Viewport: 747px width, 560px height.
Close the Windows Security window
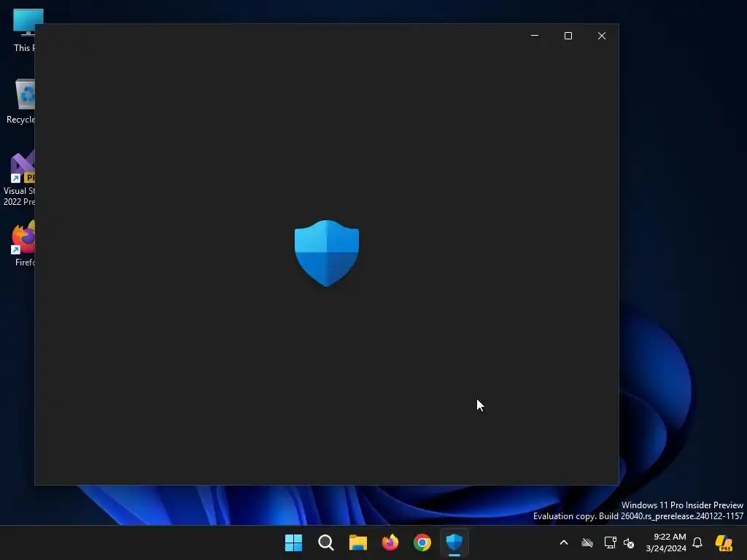(x=602, y=36)
